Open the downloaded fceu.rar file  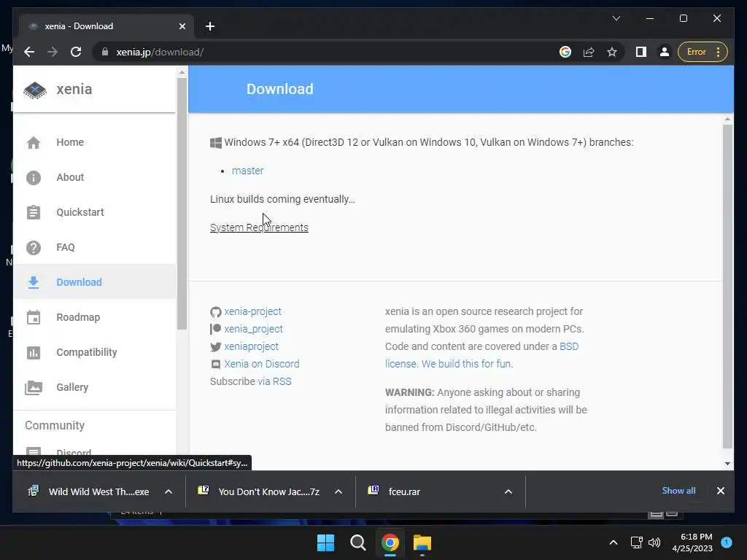tap(404, 491)
